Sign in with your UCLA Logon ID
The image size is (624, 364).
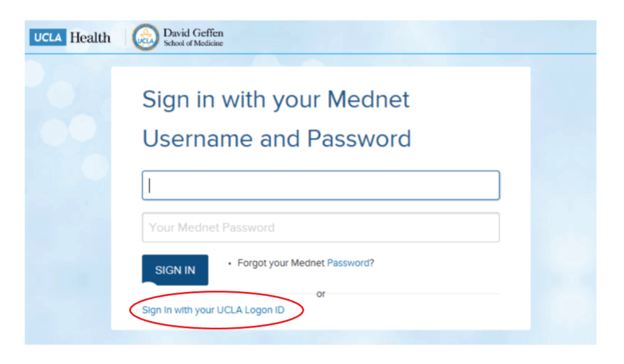(x=213, y=310)
